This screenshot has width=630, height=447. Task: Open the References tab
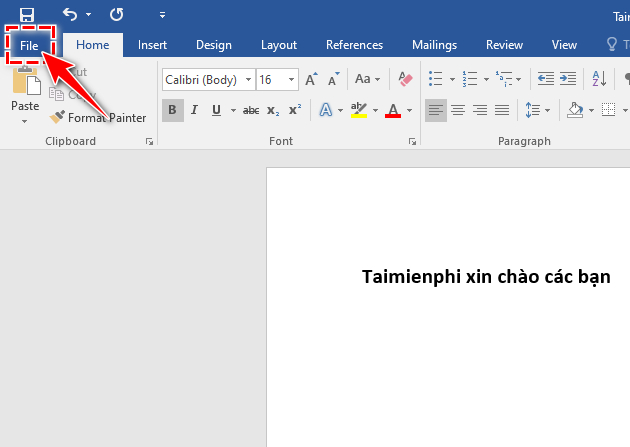(x=354, y=45)
